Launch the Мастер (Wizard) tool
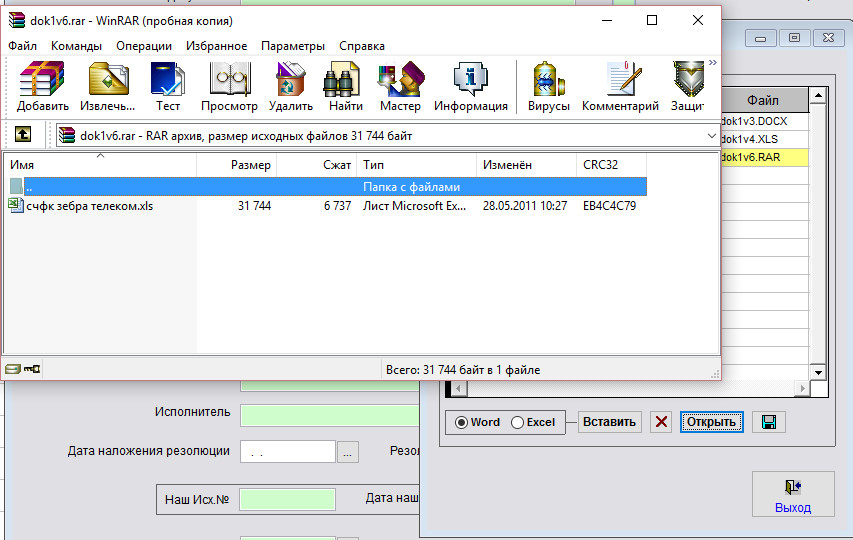The width and height of the screenshot is (853, 540). point(400,86)
